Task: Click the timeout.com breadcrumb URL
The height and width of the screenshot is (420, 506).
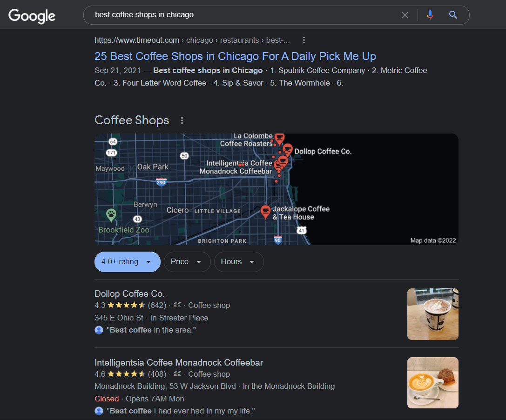Action: (x=192, y=40)
